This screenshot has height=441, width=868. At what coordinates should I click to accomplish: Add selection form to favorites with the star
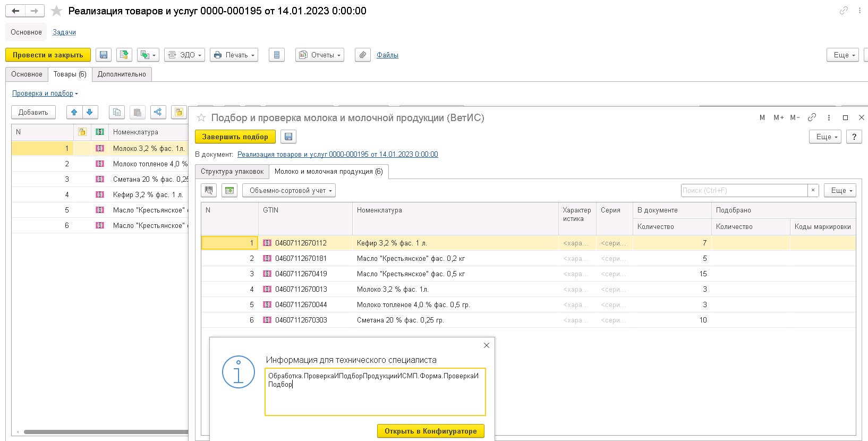201,118
